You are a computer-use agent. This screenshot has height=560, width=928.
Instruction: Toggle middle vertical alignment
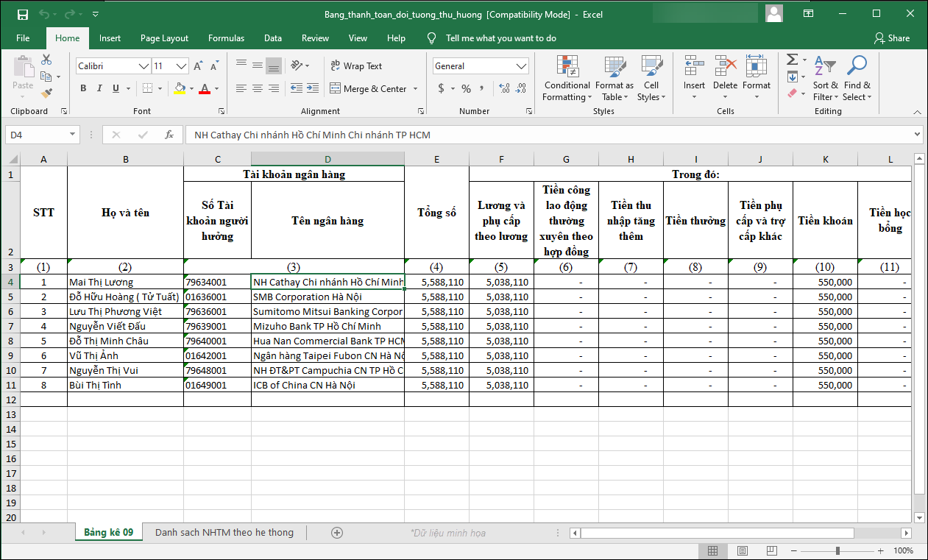point(258,65)
